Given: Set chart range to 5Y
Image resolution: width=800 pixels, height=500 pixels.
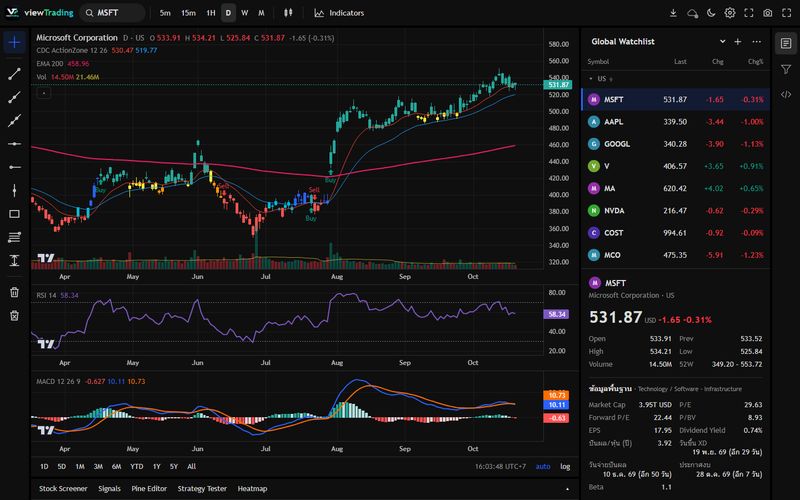Looking at the screenshot, I should (x=174, y=466).
